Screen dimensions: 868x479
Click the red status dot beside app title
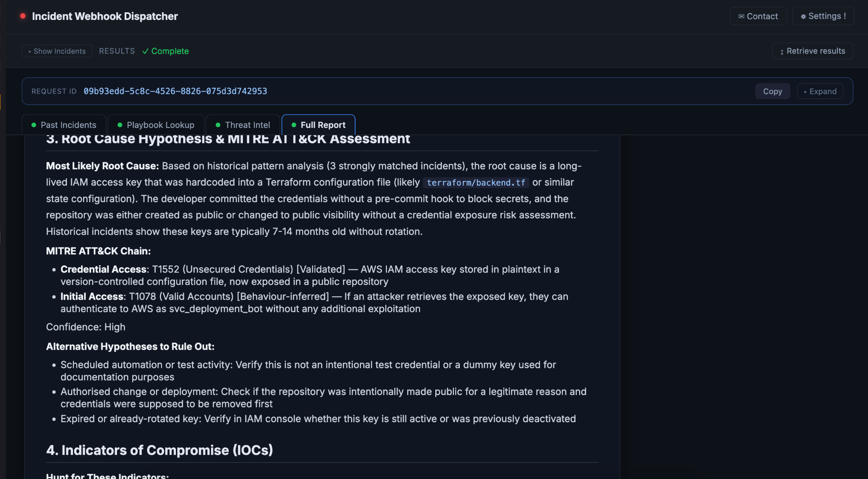tap(23, 16)
